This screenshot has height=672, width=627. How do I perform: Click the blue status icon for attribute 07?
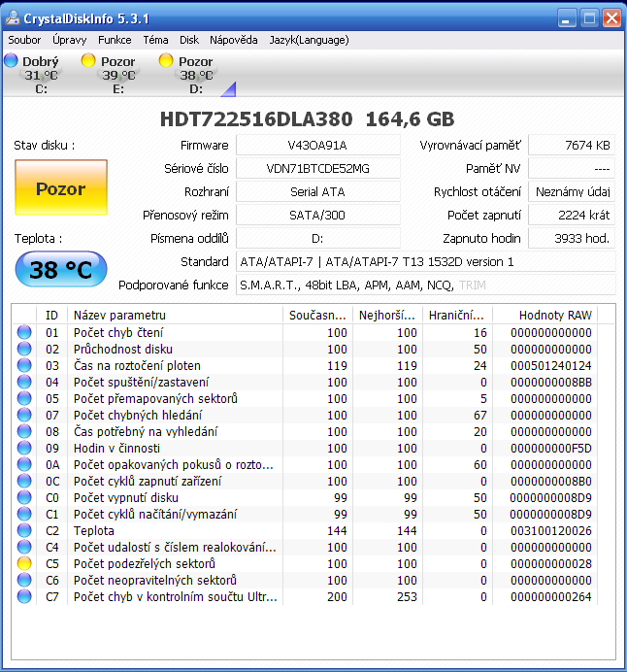pyautogui.click(x=24, y=416)
